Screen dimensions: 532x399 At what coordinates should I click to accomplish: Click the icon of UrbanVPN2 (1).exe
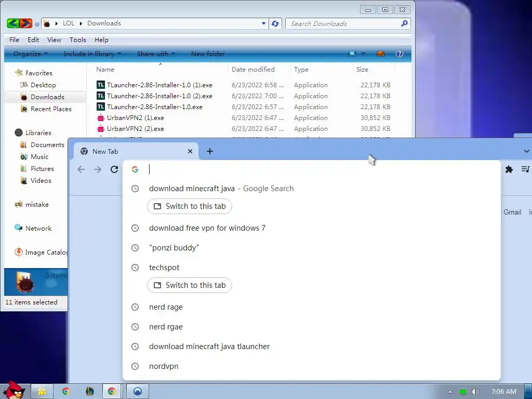point(100,118)
